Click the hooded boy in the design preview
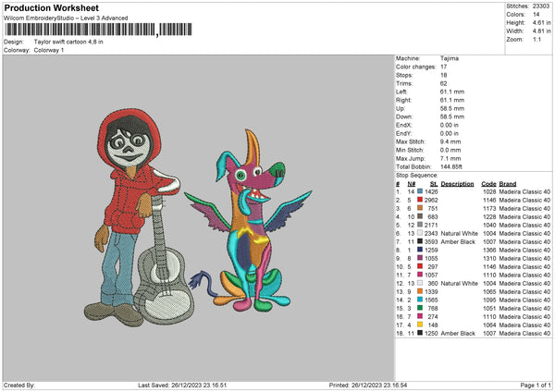 [x=131, y=215]
